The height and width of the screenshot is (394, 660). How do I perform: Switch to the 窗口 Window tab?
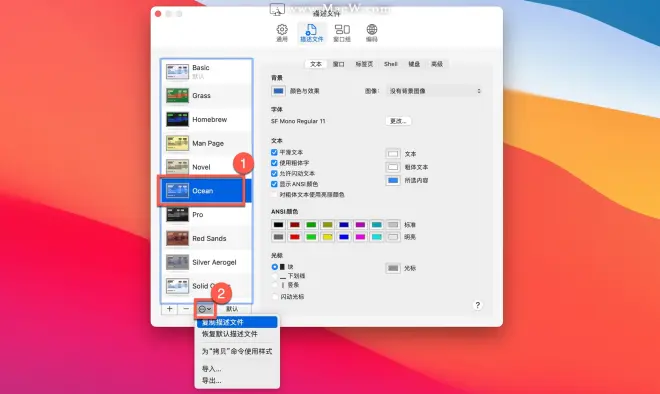338,64
